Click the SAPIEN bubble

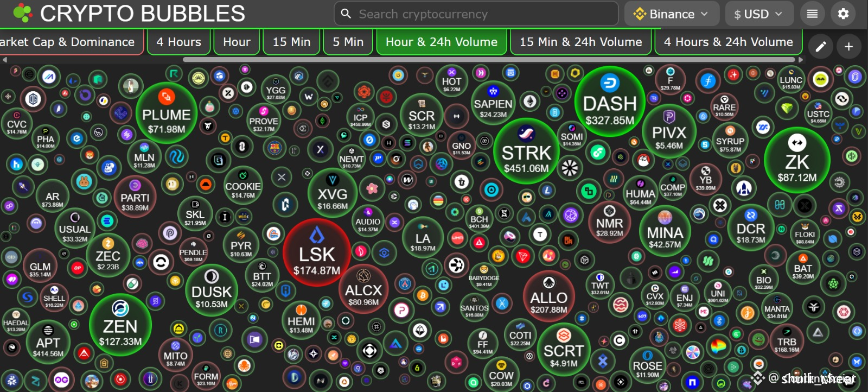coord(493,103)
